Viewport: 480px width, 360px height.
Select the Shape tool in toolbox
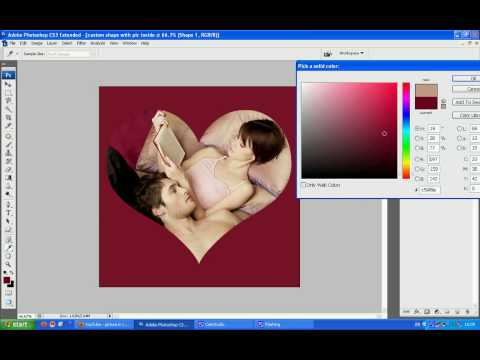(8, 230)
